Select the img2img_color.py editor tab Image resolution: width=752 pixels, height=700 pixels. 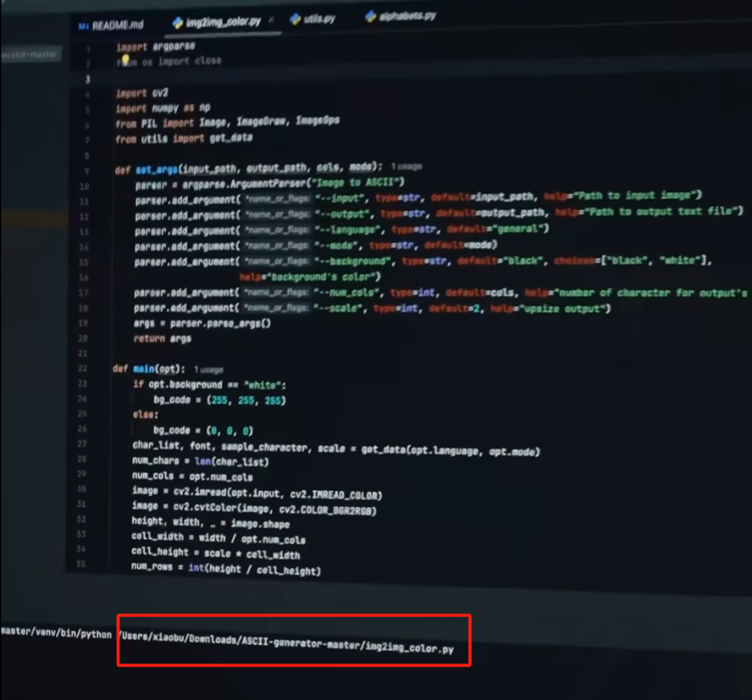click(223, 22)
